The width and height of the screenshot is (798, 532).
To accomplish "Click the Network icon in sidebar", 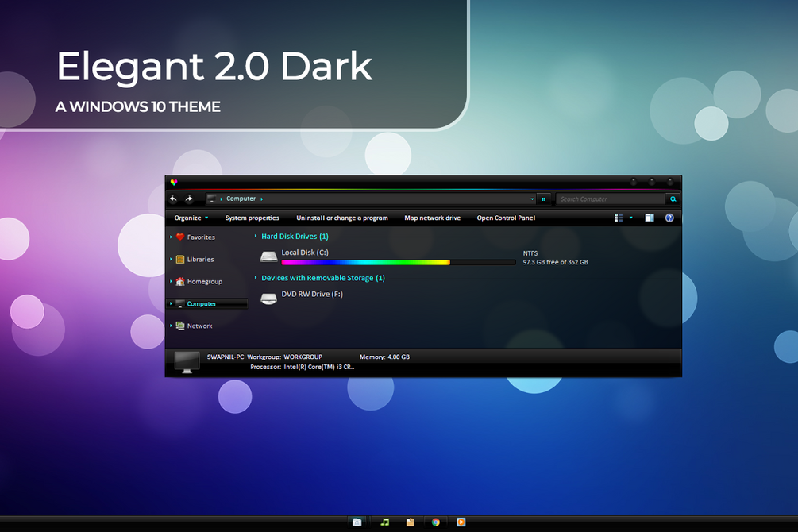I will [x=179, y=326].
